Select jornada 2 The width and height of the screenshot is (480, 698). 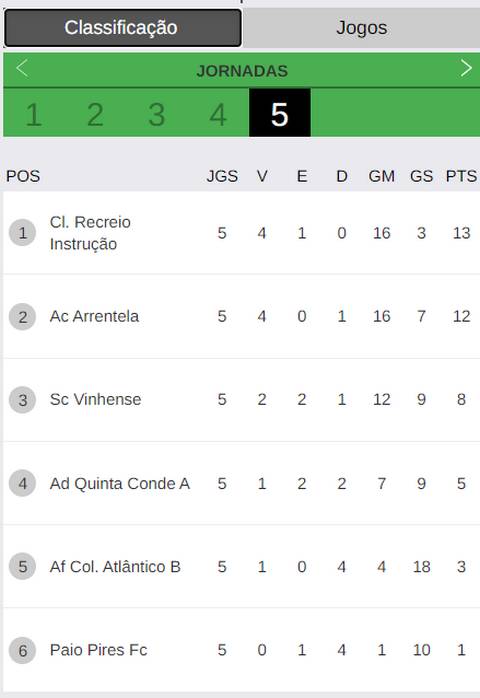pos(95,114)
